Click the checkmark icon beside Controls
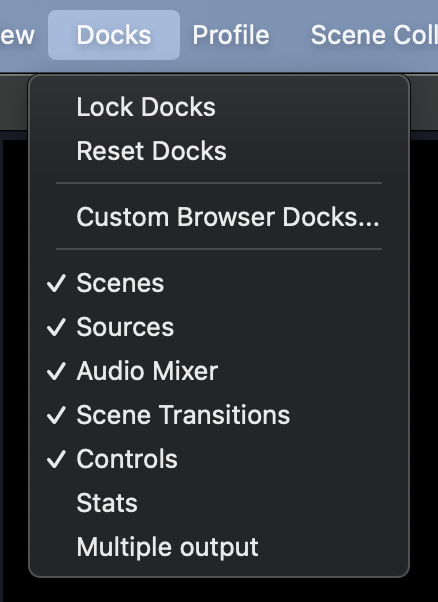Image resolution: width=438 pixels, height=602 pixels. 56,459
